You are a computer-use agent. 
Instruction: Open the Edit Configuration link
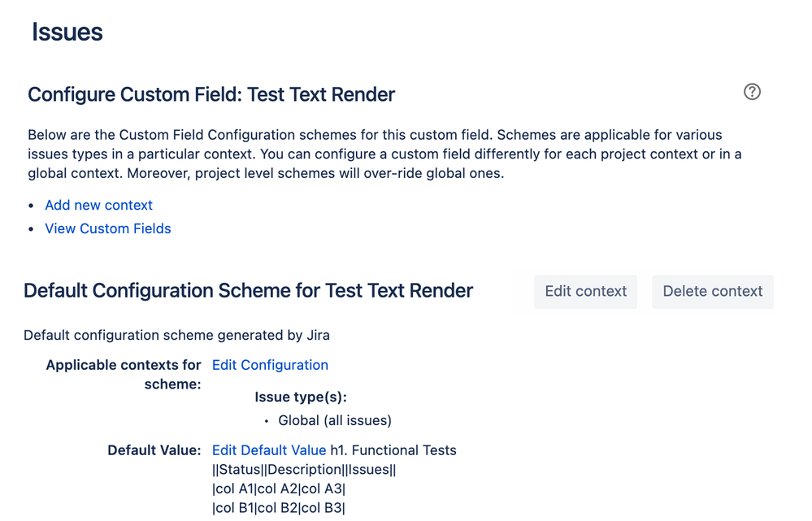[270, 365]
